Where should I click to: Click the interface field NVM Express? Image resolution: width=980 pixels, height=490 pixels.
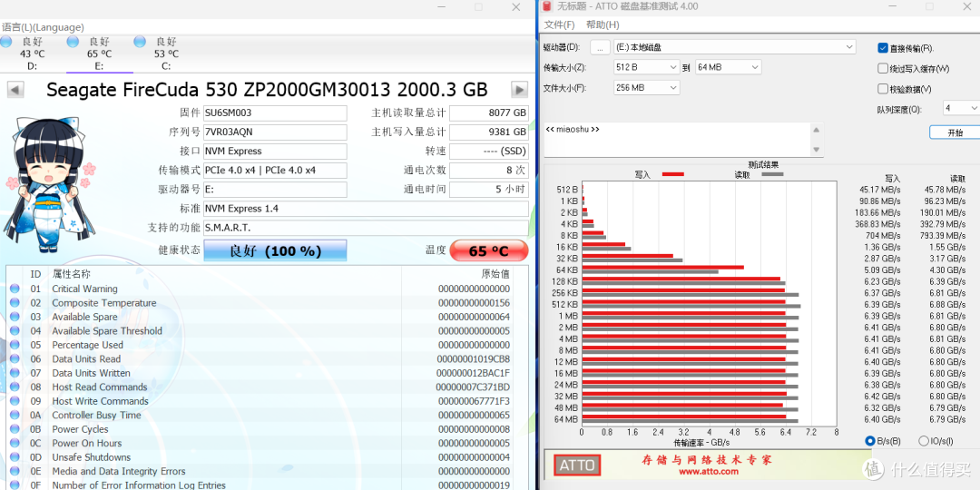coord(275,152)
